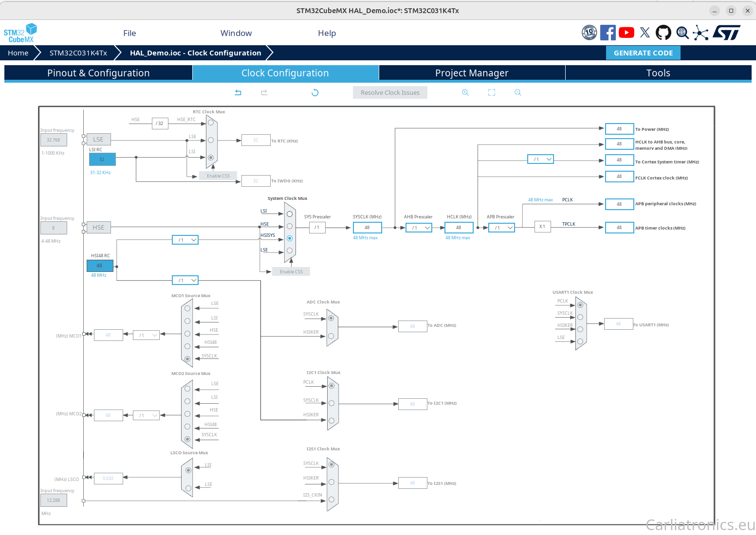Click the HSE source block

98,227
